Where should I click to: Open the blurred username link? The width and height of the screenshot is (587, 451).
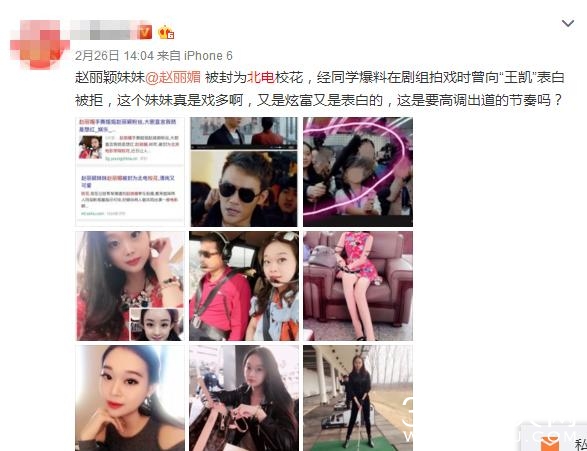pos(104,31)
